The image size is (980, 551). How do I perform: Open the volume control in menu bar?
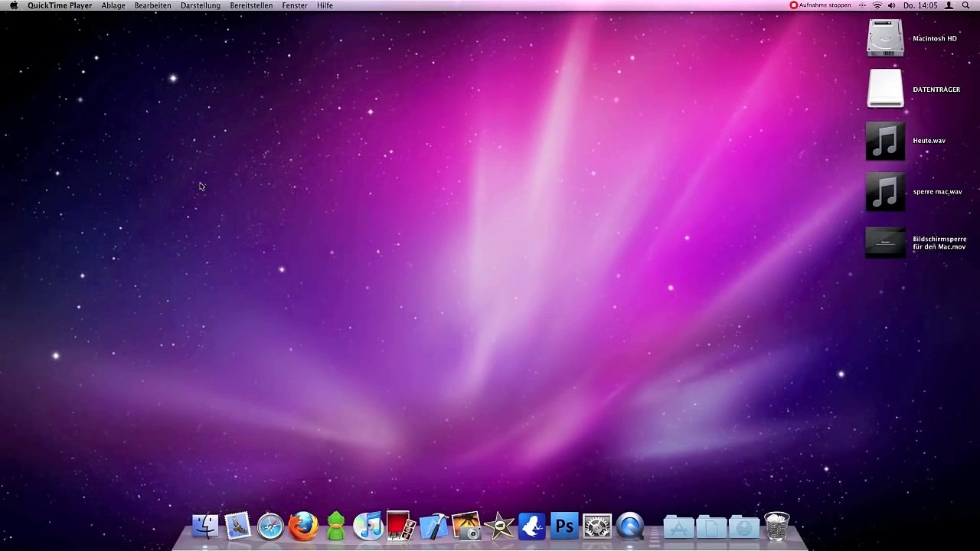tap(892, 5)
